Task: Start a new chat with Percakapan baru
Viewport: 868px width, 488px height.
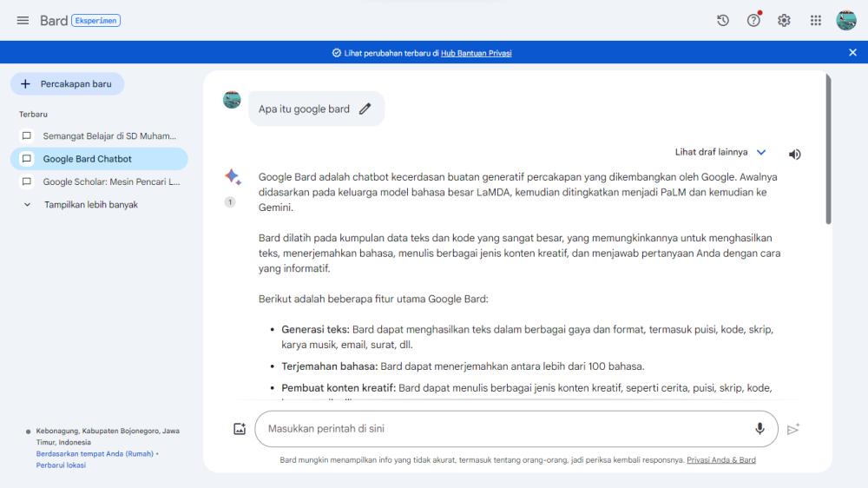Action: click(x=67, y=84)
